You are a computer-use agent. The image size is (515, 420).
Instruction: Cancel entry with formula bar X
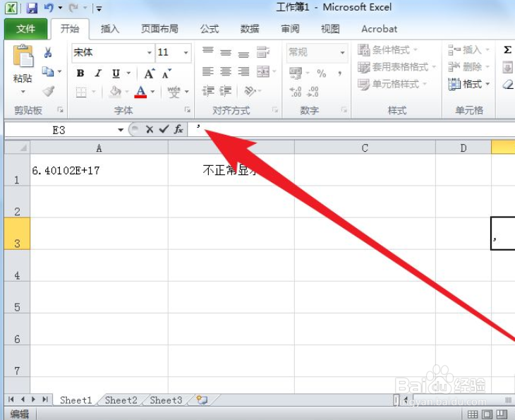coord(150,129)
